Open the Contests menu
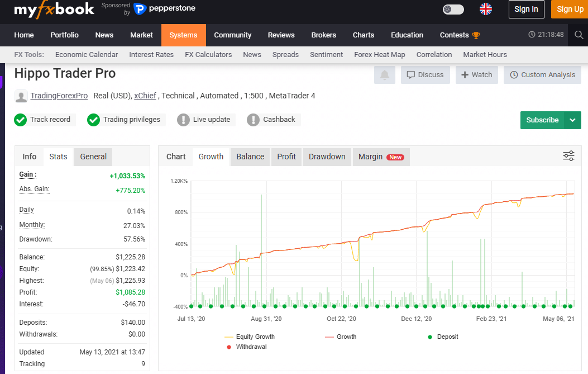 [x=454, y=35]
